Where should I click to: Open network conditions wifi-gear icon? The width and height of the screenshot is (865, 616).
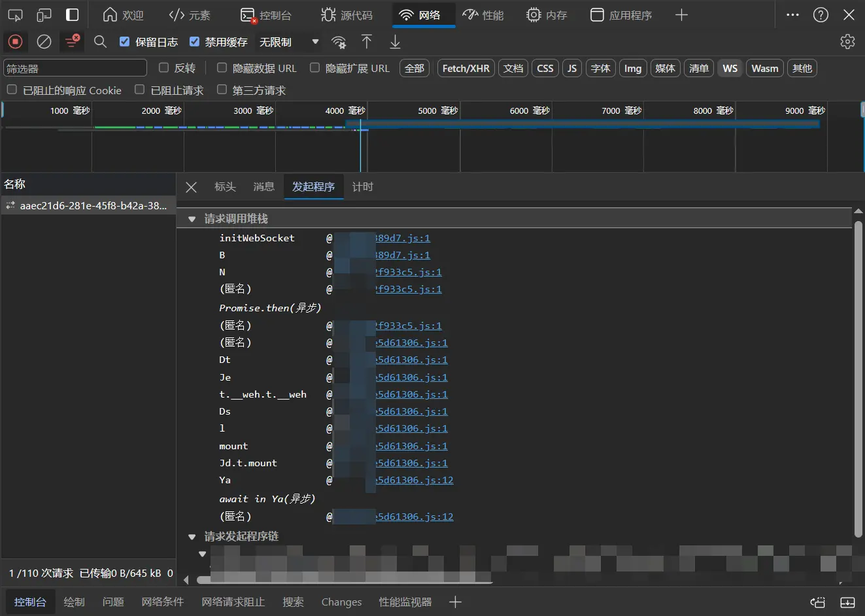(339, 43)
